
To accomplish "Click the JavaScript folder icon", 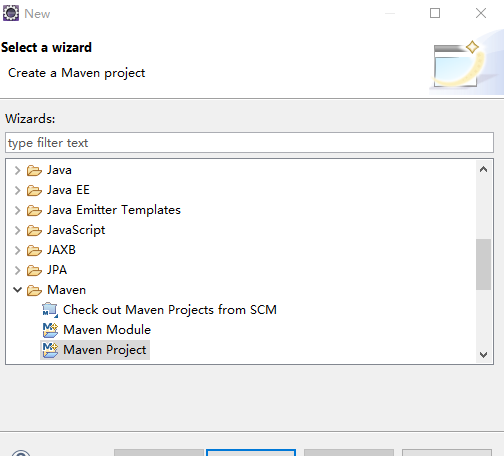I will 34,230.
